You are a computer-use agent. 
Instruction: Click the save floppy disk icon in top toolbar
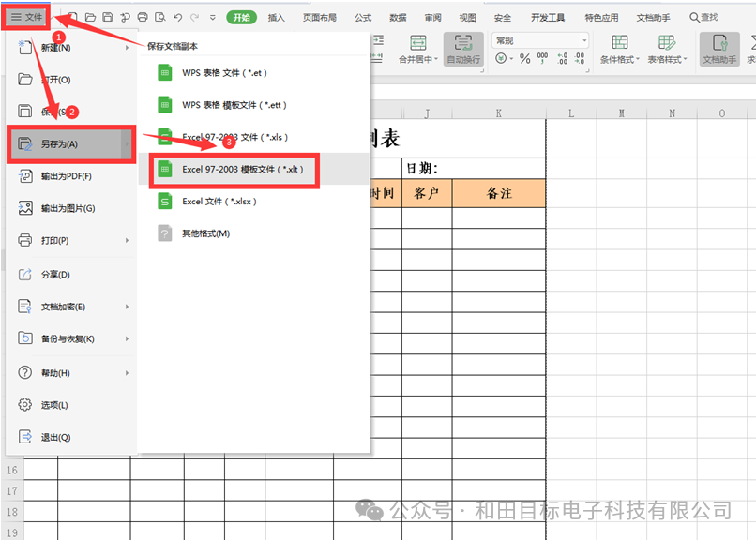pos(108,17)
